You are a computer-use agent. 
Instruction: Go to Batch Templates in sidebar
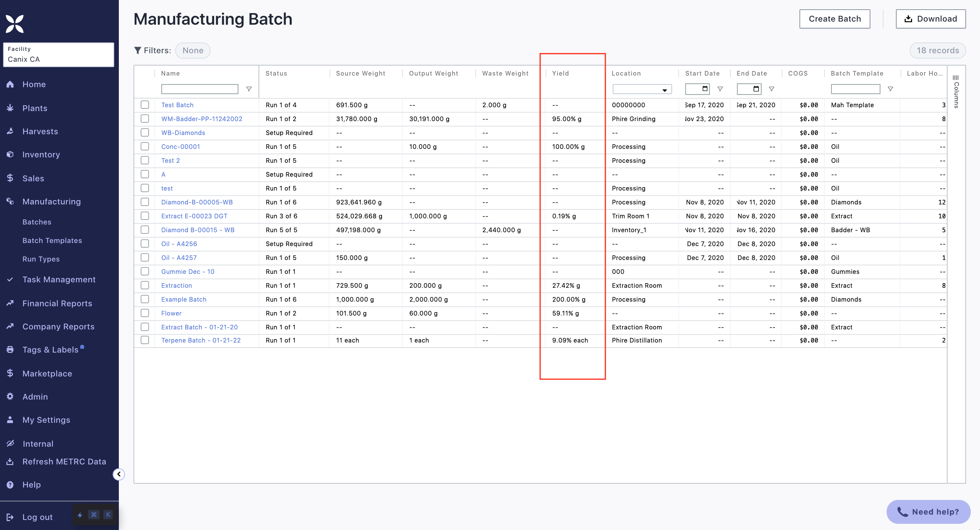(x=52, y=240)
